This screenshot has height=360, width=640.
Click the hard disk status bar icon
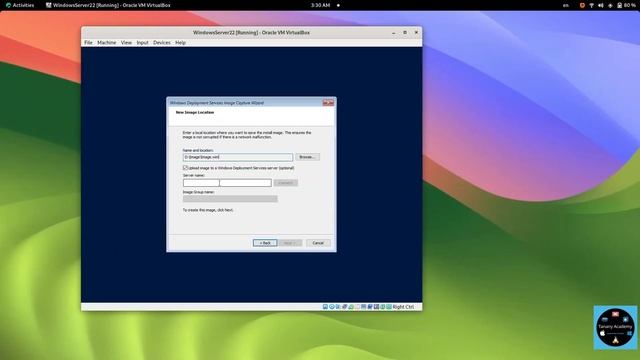(x=325, y=307)
